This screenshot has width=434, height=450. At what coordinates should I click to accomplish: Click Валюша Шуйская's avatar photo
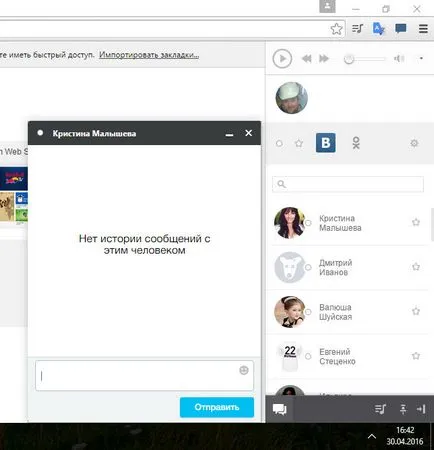[289, 312]
